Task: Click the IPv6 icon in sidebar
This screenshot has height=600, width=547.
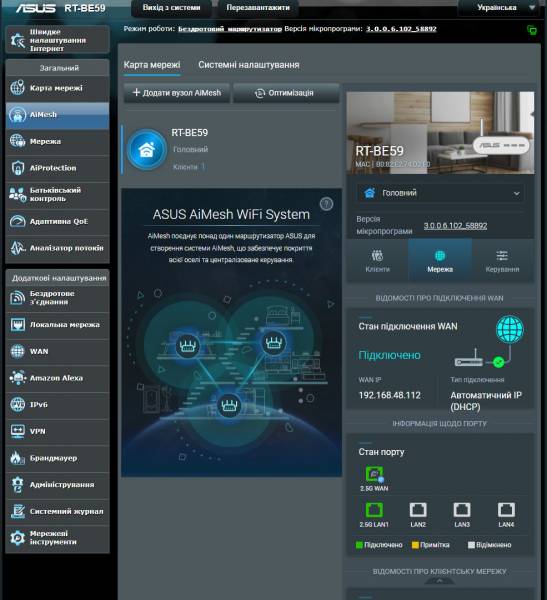Action: click(x=17, y=404)
